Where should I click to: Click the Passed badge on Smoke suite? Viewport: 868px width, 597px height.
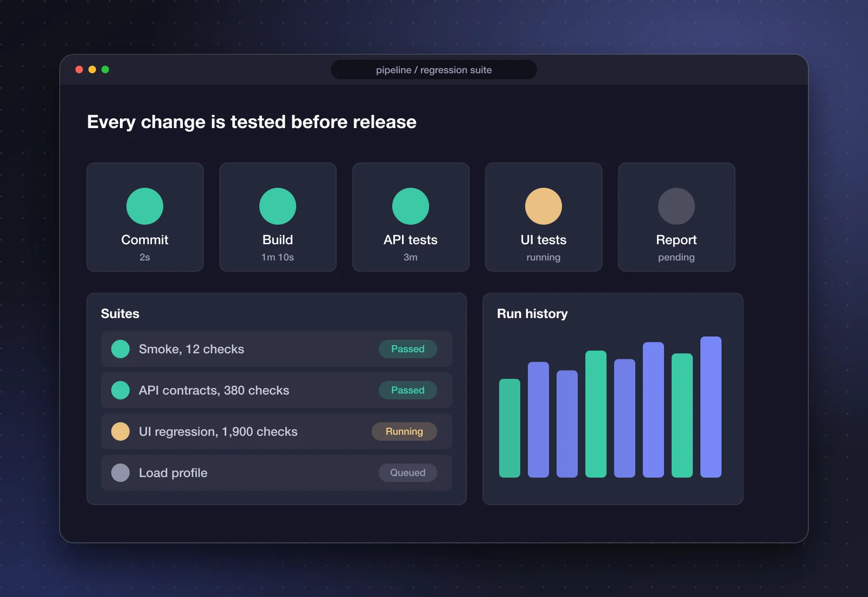click(x=408, y=349)
